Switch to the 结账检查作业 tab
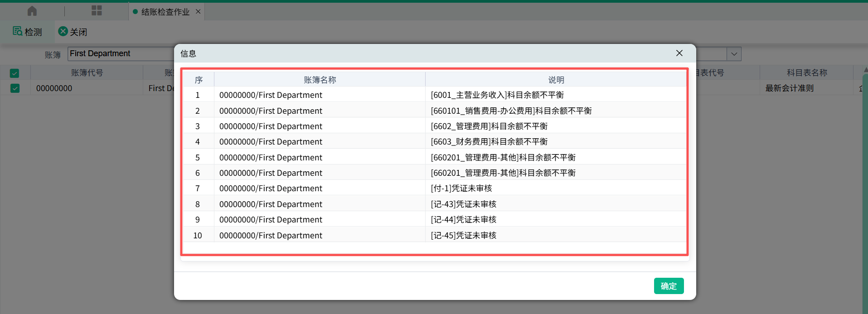The width and height of the screenshot is (868, 314). point(165,12)
